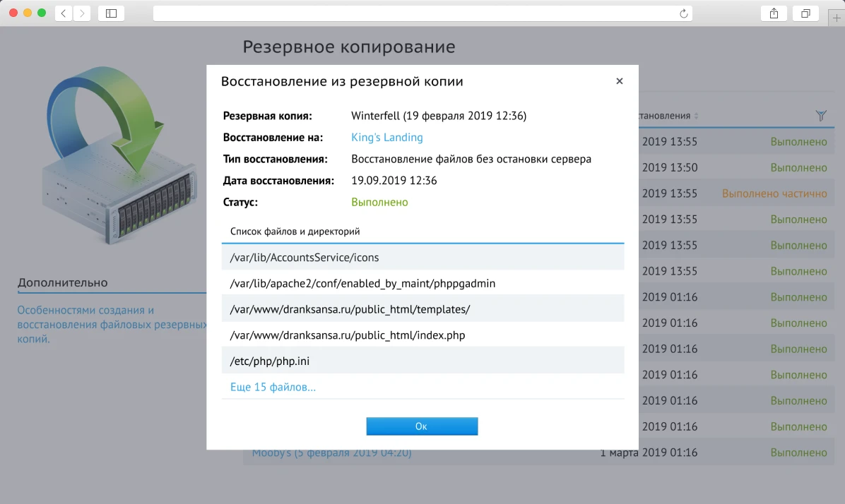Open the restore list filter funnel
845x504 pixels.
coord(821,114)
